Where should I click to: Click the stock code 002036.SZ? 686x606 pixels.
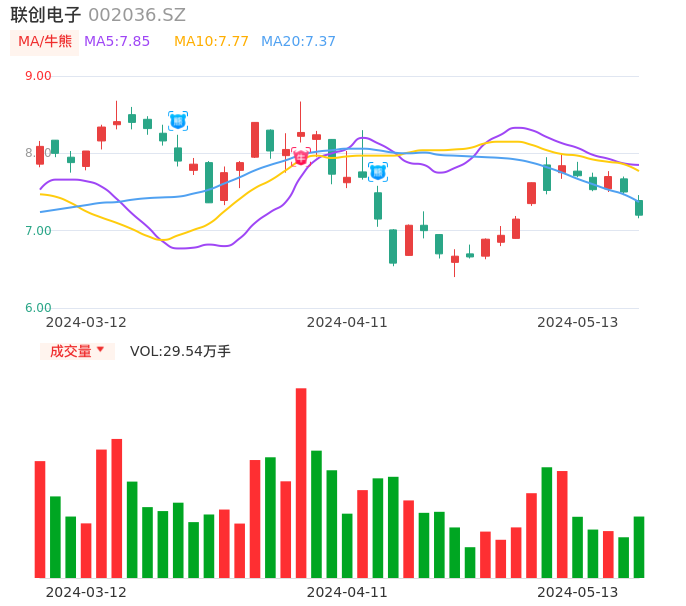click(137, 15)
